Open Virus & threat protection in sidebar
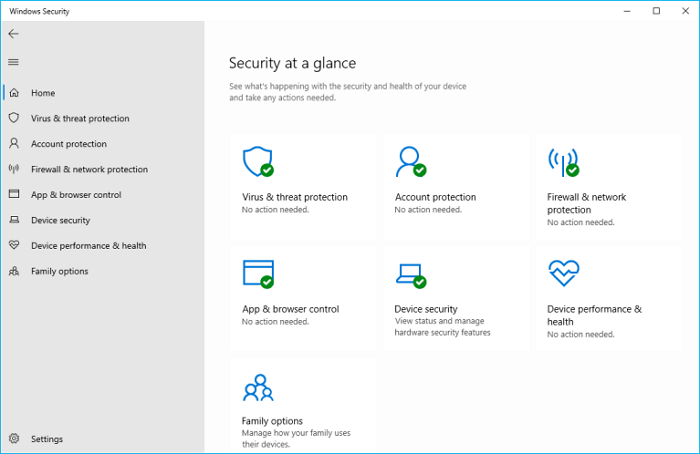 [80, 118]
